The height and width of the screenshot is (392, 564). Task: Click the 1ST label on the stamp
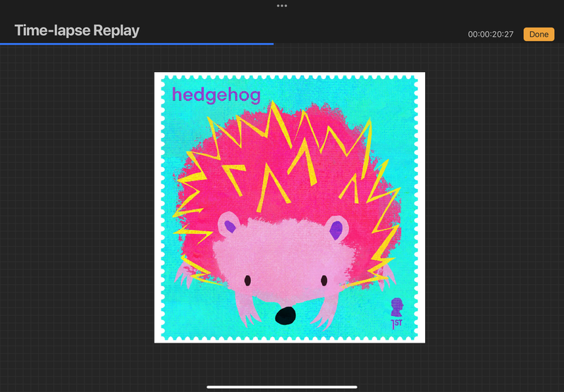coord(398,324)
